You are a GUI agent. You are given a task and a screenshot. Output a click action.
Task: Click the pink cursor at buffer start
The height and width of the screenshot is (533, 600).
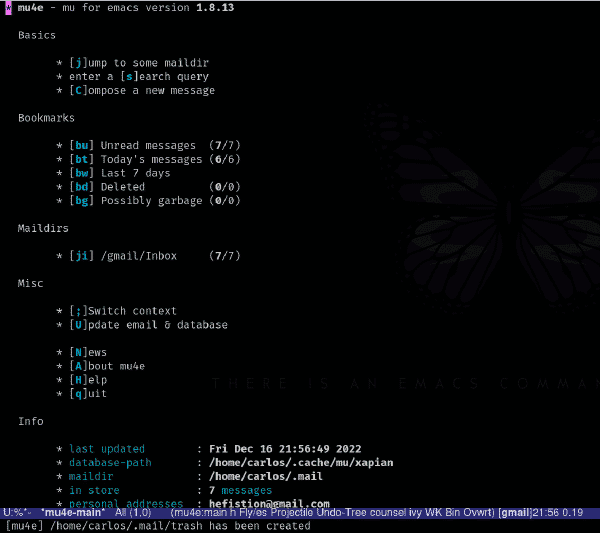click(8, 8)
